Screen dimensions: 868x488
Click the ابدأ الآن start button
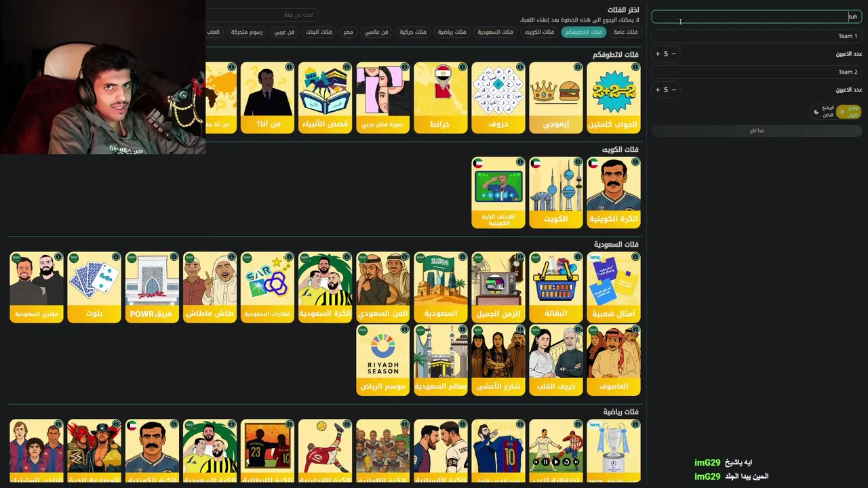pyautogui.click(x=756, y=131)
